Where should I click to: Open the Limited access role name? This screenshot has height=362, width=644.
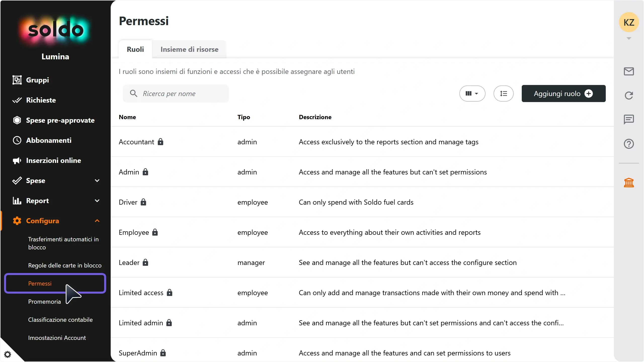pos(141,293)
